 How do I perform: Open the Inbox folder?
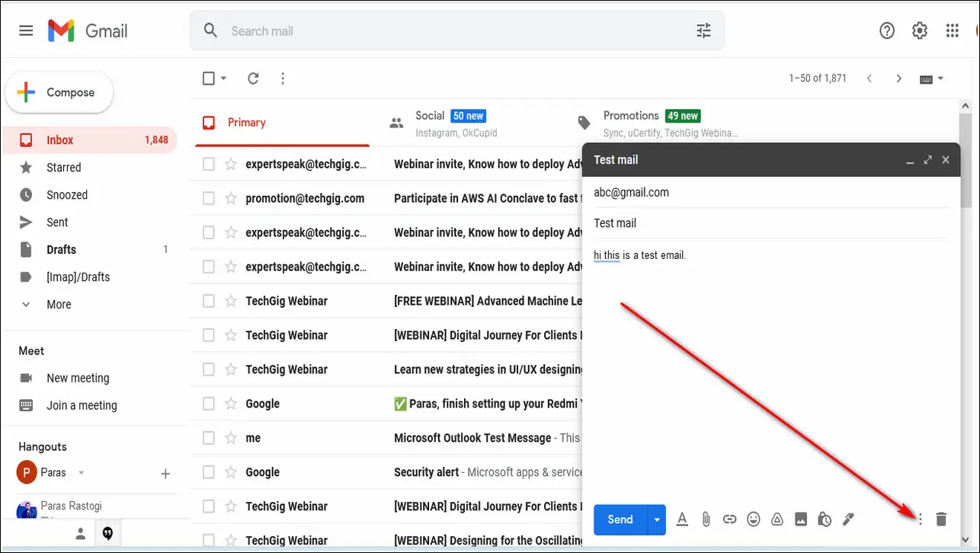(90, 140)
